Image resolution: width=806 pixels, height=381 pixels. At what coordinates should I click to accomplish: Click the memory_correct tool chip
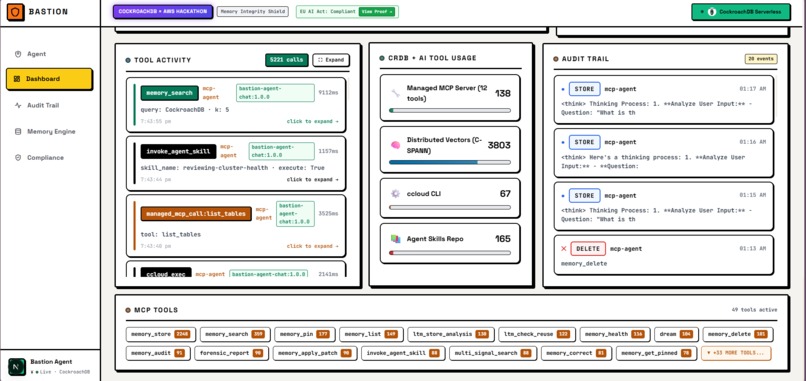click(x=576, y=353)
